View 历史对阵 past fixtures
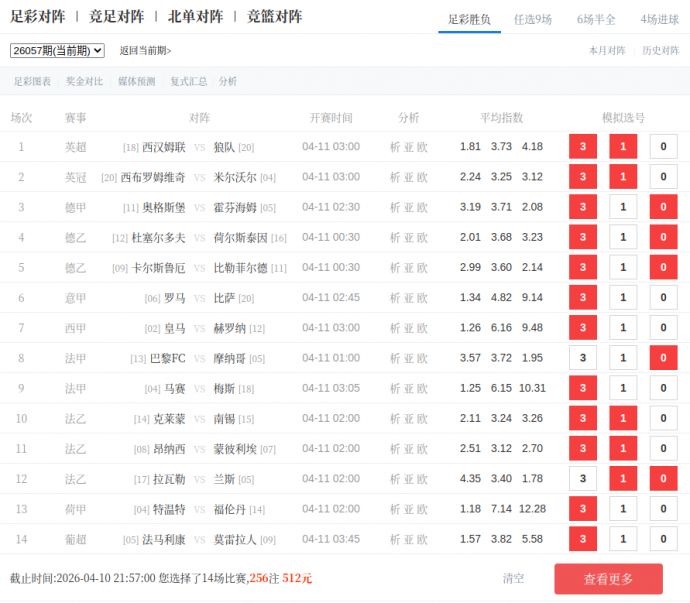690x603 pixels. point(660,51)
